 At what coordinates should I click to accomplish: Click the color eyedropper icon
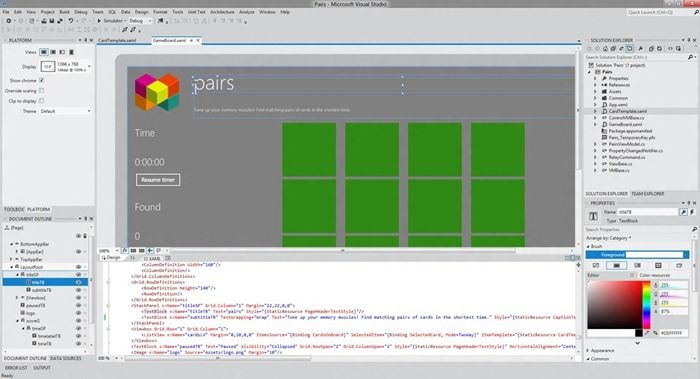[x=647, y=333]
